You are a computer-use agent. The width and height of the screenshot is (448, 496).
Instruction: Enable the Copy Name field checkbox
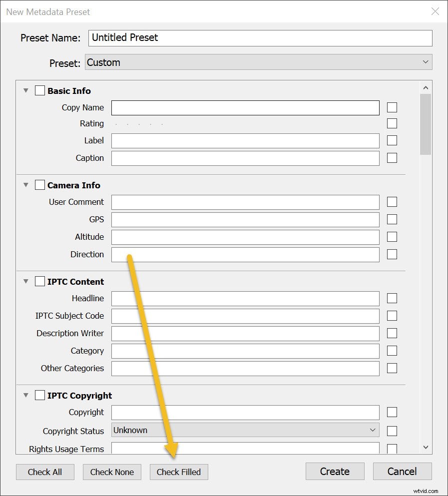[392, 107]
